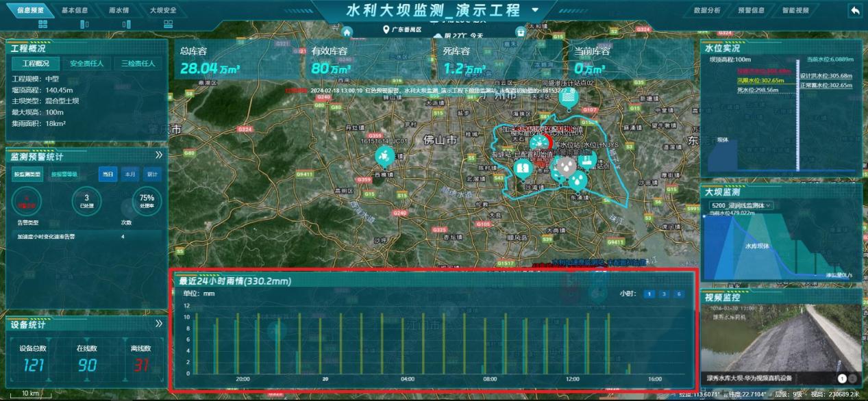Open the 5200_浸润线监测体 dropdown
Screen dimensions: 868x401
pos(741,205)
